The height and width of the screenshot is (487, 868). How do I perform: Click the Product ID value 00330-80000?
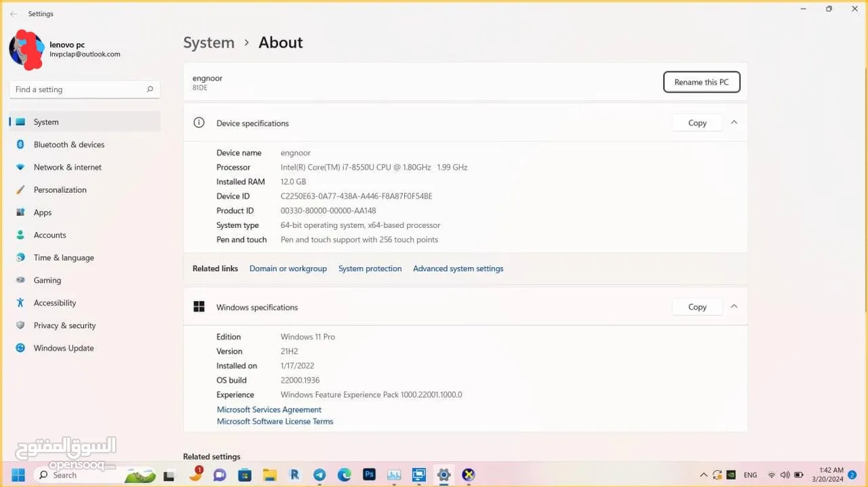[328, 210]
